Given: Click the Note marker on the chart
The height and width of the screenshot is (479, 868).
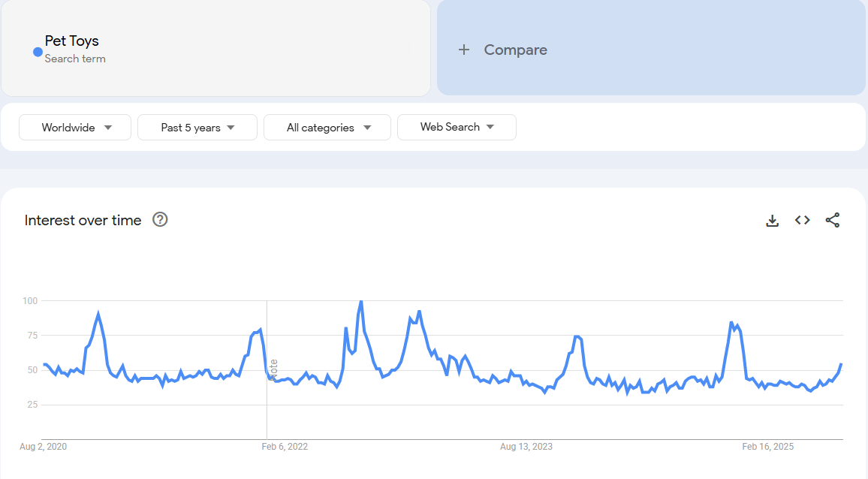Looking at the screenshot, I should click(x=273, y=368).
